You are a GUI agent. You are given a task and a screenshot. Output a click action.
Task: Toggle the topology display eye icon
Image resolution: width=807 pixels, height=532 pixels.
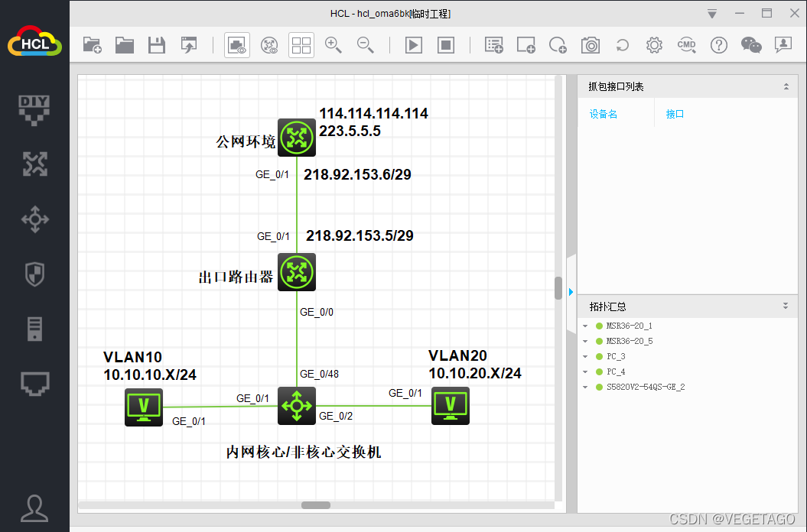pyautogui.click(x=269, y=45)
